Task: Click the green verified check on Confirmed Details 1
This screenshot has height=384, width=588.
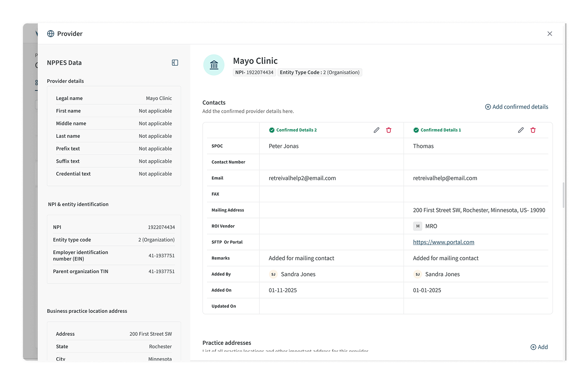Action: tap(416, 130)
